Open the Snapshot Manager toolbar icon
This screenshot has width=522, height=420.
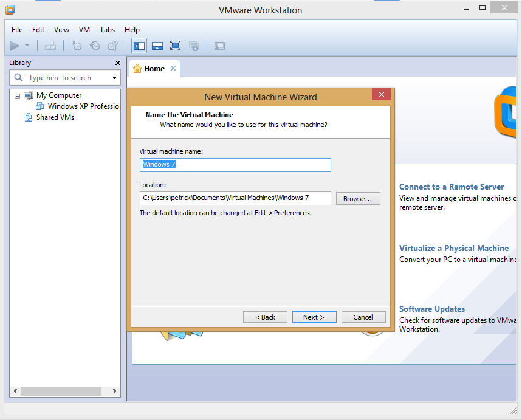pos(113,46)
